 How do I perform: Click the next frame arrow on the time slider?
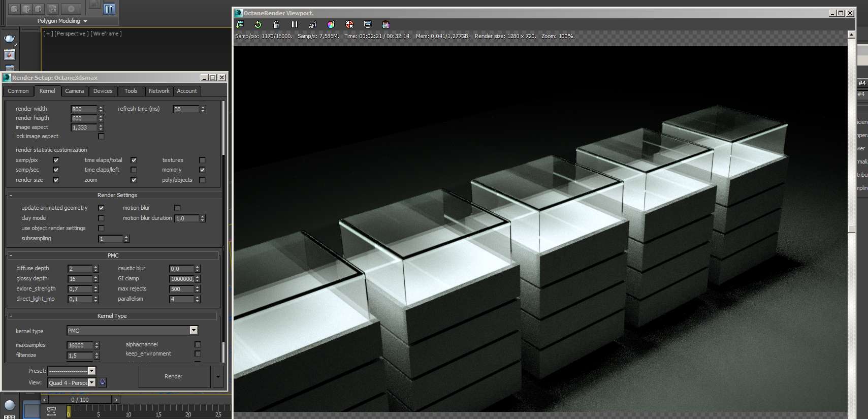pos(116,400)
